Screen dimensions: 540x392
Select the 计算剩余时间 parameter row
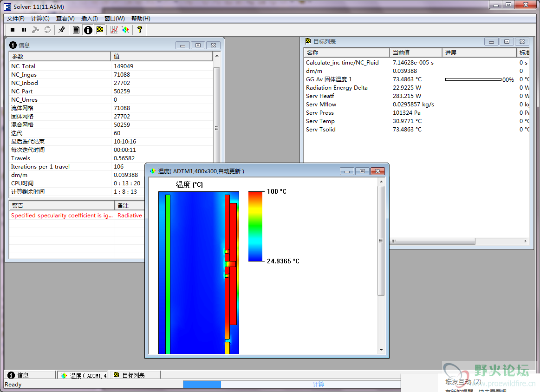[x=77, y=191]
